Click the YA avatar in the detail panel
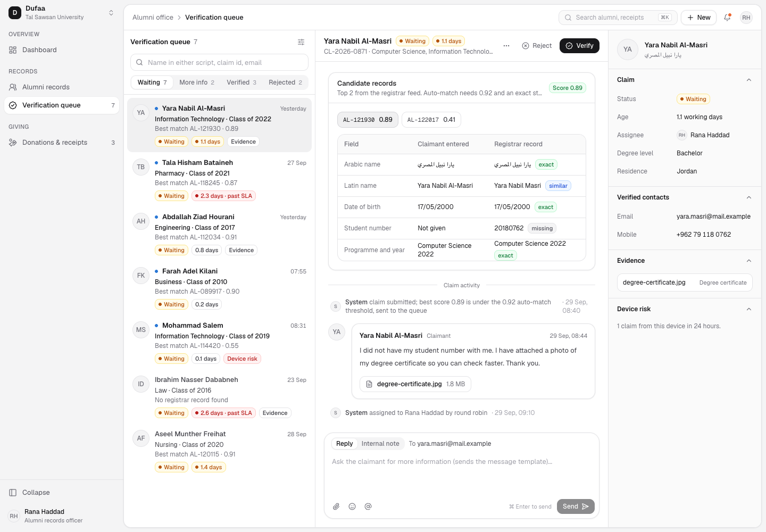The width and height of the screenshot is (766, 532). tap(628, 49)
